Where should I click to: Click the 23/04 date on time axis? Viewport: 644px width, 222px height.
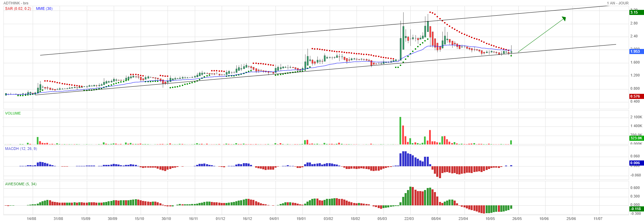tap(463, 219)
